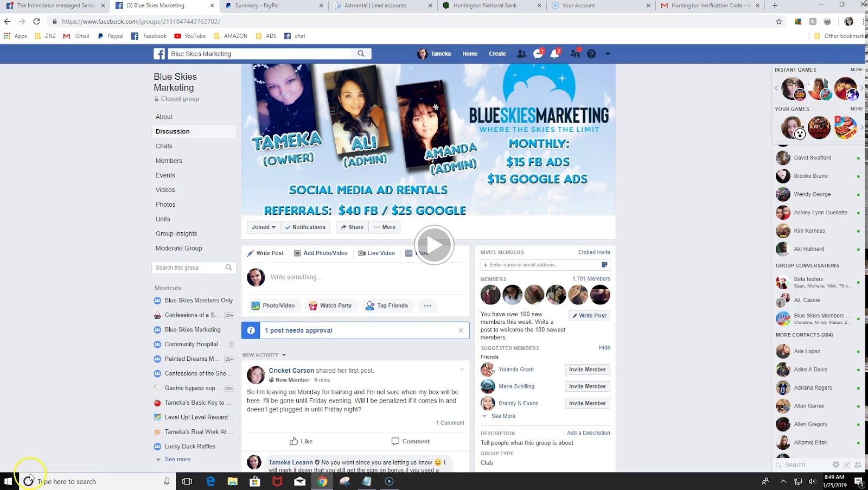868x490 pixels.
Task: Open File Explorer from the taskbar
Action: point(233,481)
